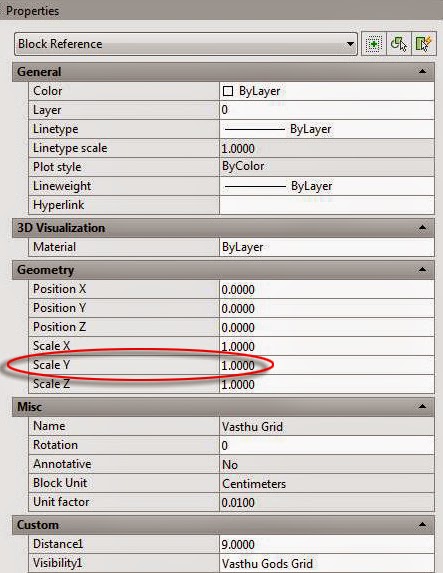443x573 pixels.
Task: Click the Material ByLayer value
Action: (327, 247)
